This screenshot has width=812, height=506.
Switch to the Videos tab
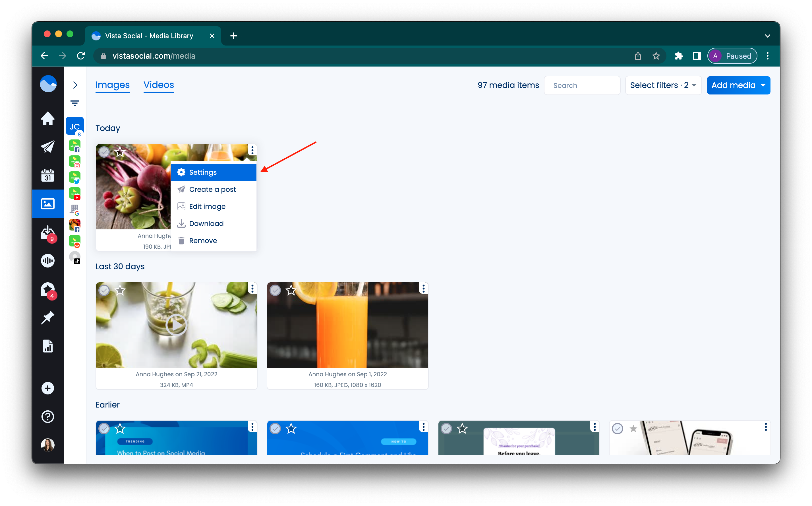pyautogui.click(x=159, y=85)
